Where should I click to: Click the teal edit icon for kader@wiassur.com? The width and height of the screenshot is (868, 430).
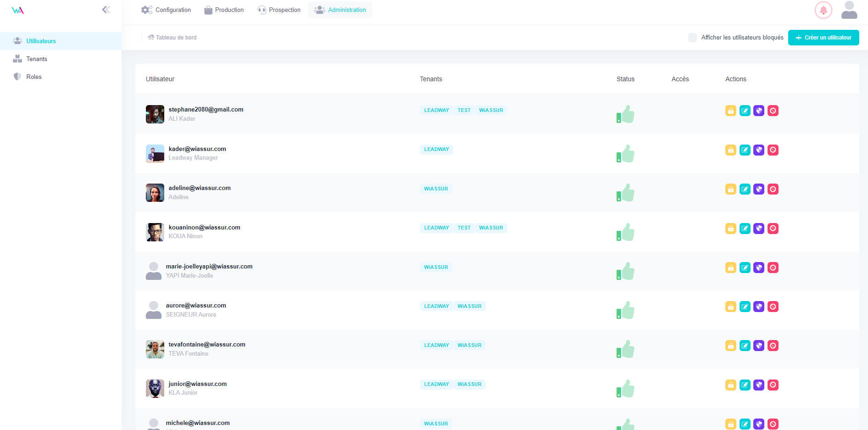coord(745,150)
